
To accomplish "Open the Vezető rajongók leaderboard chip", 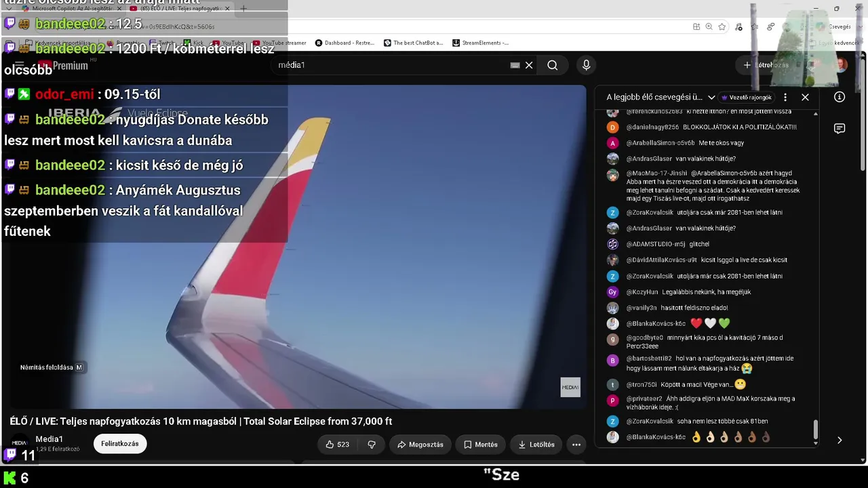I will coord(746,98).
